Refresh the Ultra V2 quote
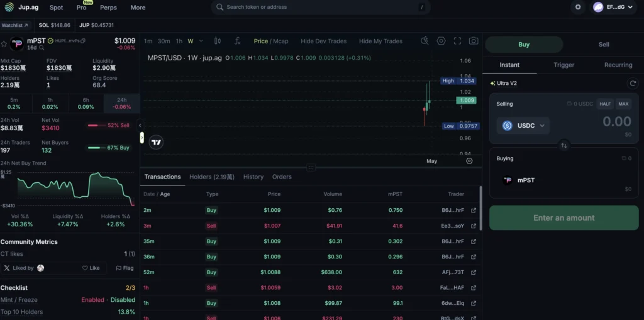644x320 pixels. [633, 84]
